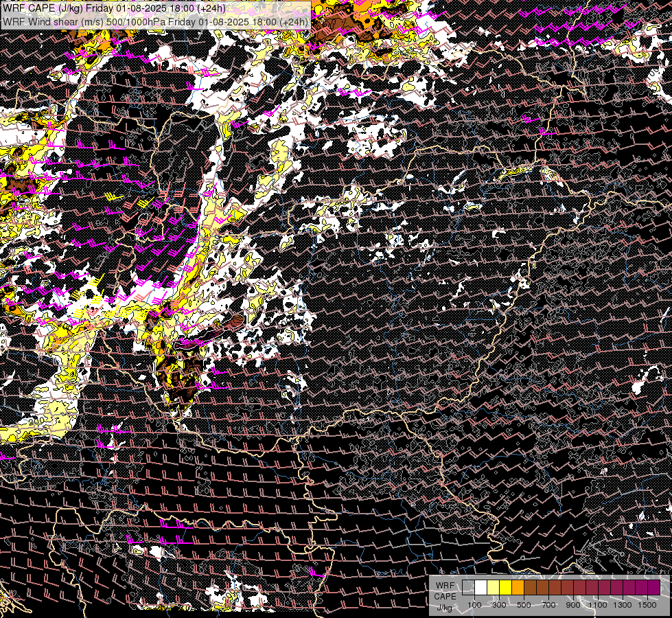Viewport: 672px width, 618px height.
Task: Click the orange 400–500 J/kg legend swatch
Action: click(x=518, y=587)
